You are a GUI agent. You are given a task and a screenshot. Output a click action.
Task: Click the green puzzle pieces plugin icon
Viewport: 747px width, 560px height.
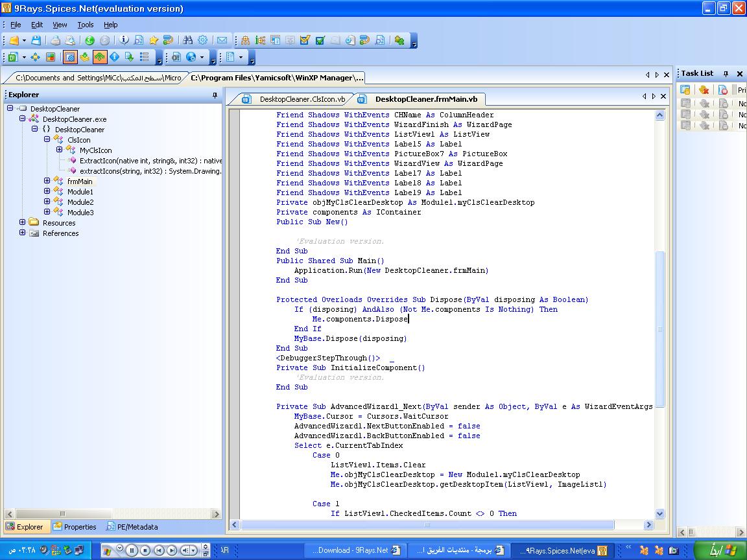point(399,40)
